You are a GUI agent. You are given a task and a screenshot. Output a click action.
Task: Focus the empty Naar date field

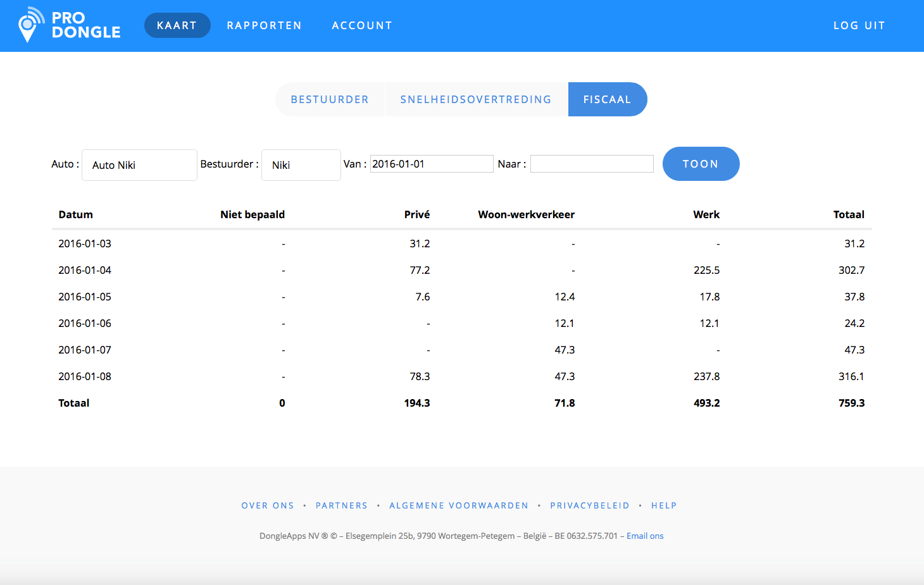tap(592, 164)
